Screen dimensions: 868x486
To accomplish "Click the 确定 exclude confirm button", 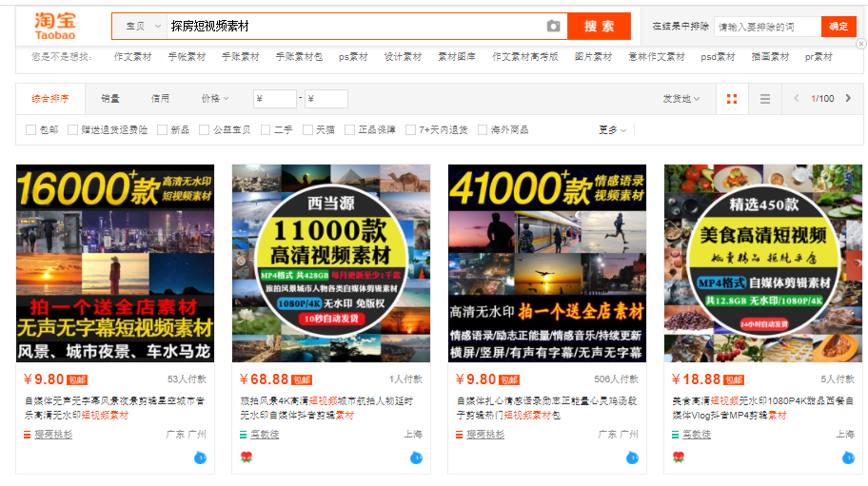I will coord(838,27).
